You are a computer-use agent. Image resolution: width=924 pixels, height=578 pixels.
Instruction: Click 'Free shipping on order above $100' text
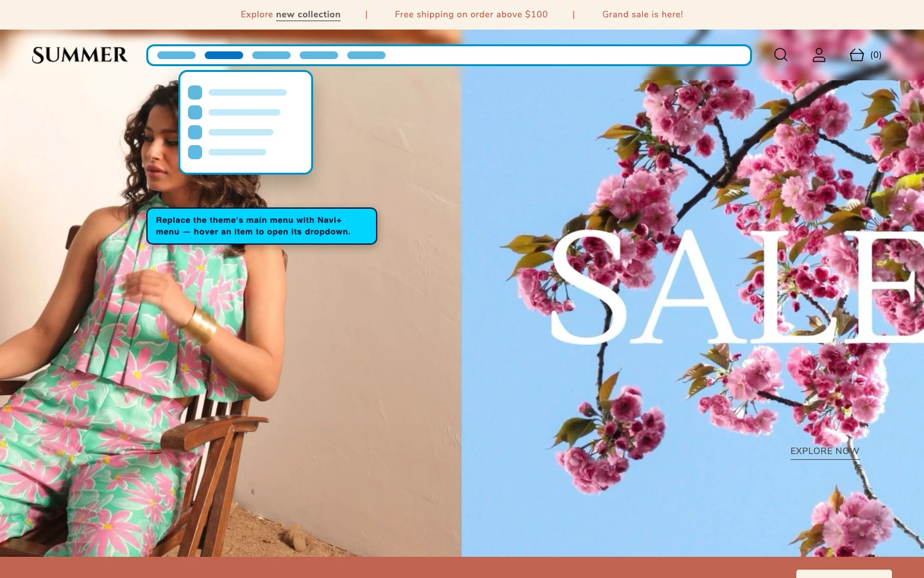point(471,15)
